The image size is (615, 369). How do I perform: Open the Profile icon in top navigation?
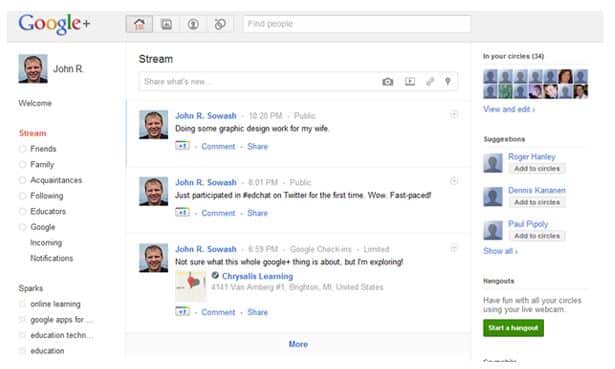[x=193, y=24]
